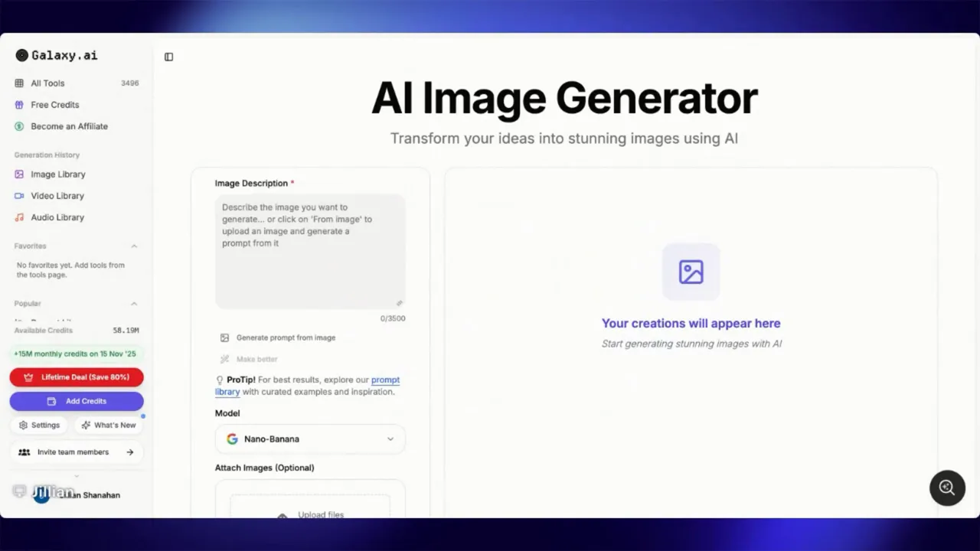Open the zoom magnifier in bottom right corner
The height and width of the screenshot is (551, 980).
pos(947,487)
